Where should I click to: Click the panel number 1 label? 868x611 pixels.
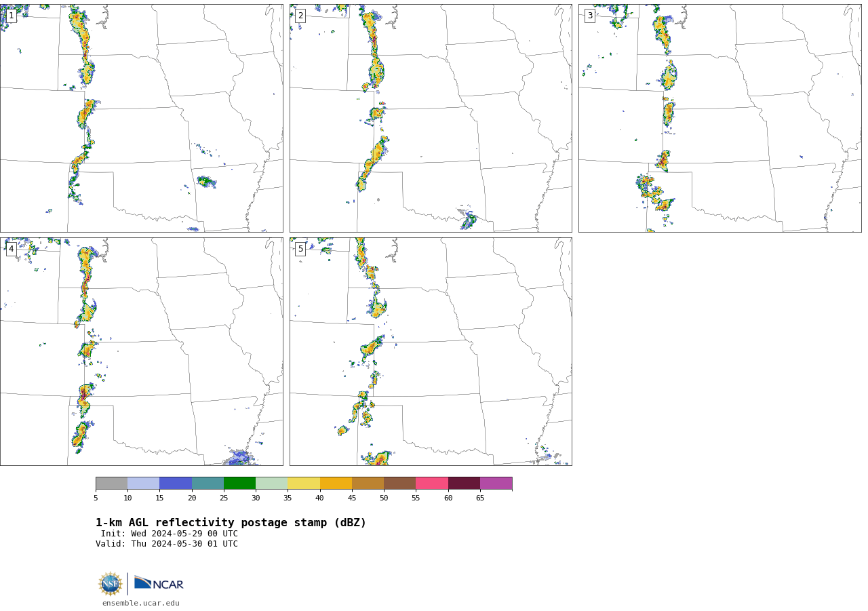(x=11, y=16)
